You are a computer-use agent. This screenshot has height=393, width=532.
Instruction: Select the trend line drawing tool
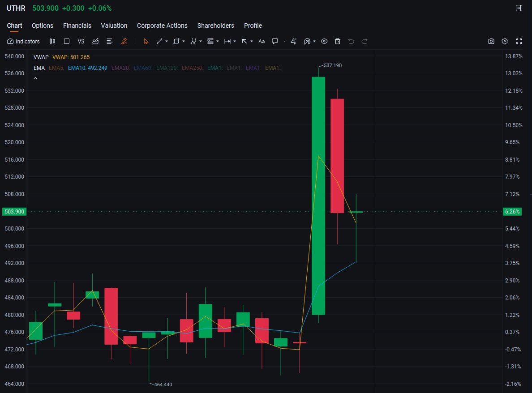[x=159, y=41]
